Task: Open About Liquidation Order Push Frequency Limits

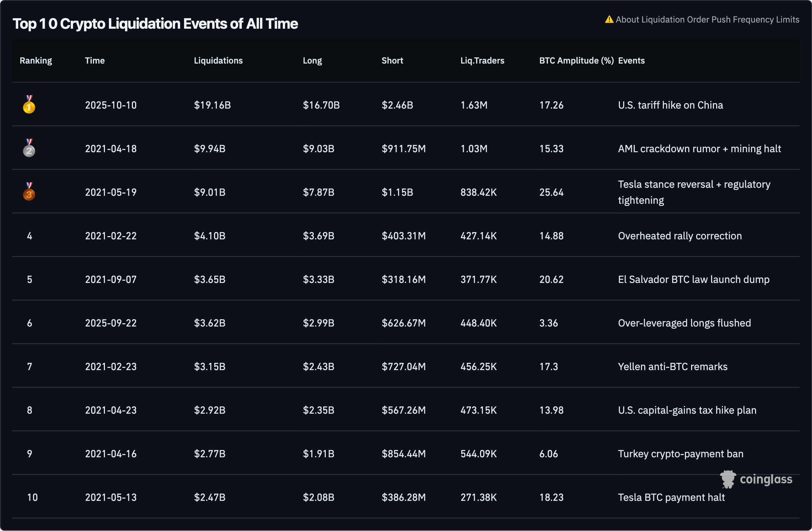Action: (707, 20)
